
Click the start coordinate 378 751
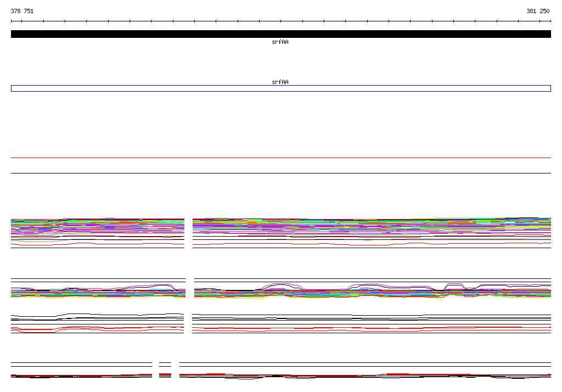(22, 11)
